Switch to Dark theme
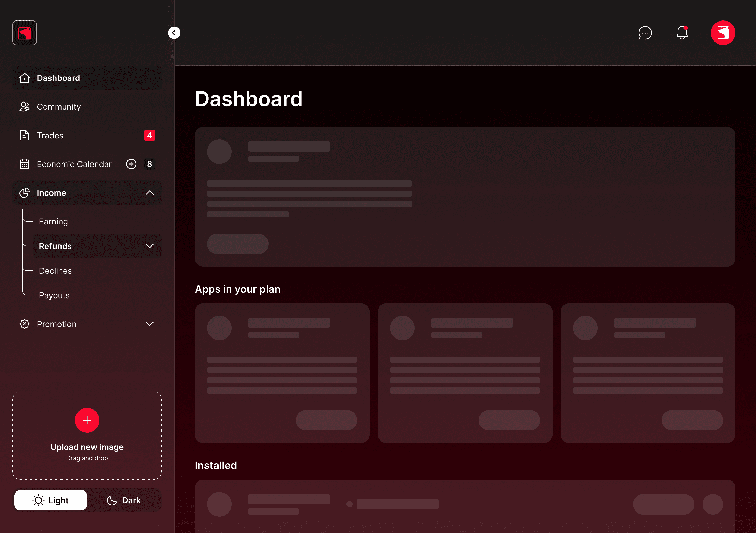The width and height of the screenshot is (756, 533). tap(124, 500)
